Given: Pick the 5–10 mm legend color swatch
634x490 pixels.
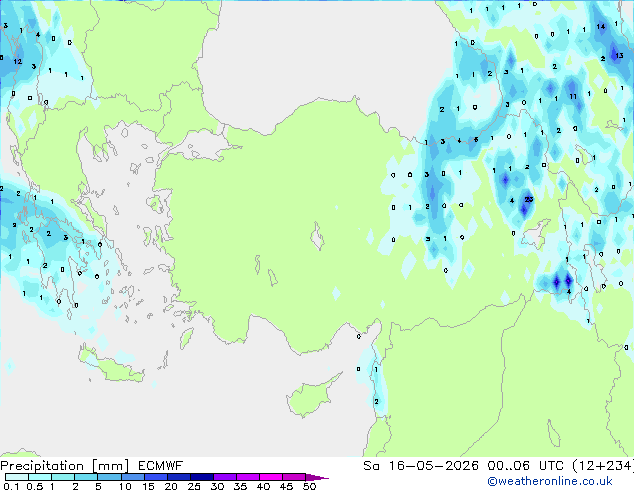Looking at the screenshot, I should [x=109, y=477].
